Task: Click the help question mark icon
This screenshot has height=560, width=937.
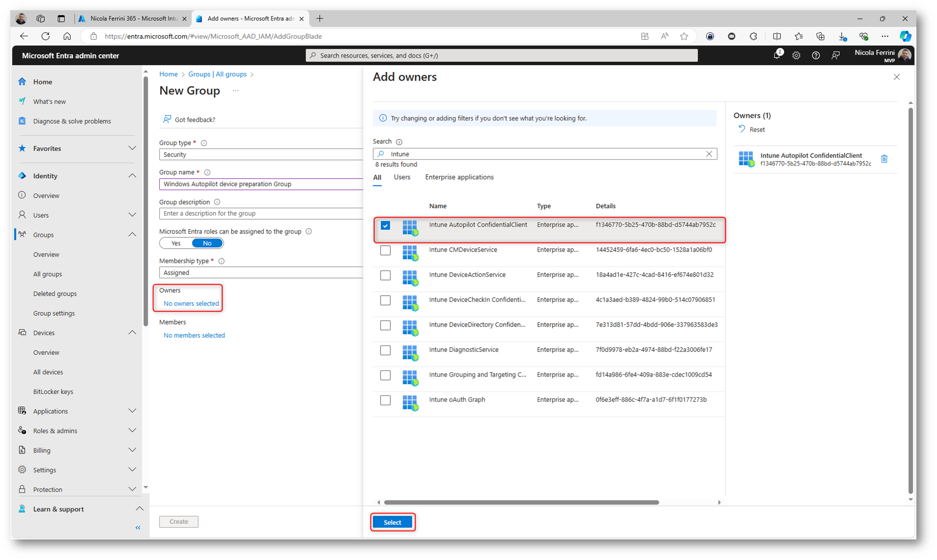Action: click(816, 56)
